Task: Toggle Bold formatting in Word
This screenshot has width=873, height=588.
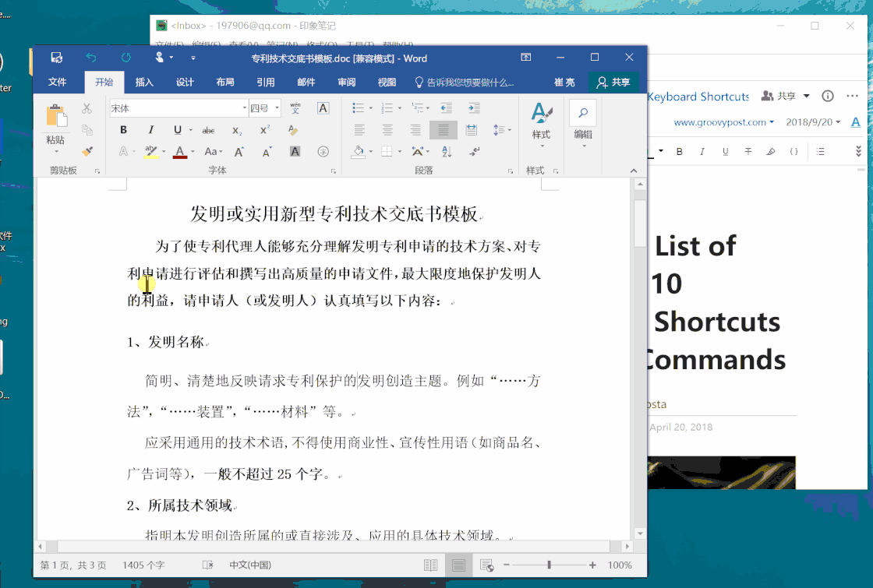Action: [124, 129]
